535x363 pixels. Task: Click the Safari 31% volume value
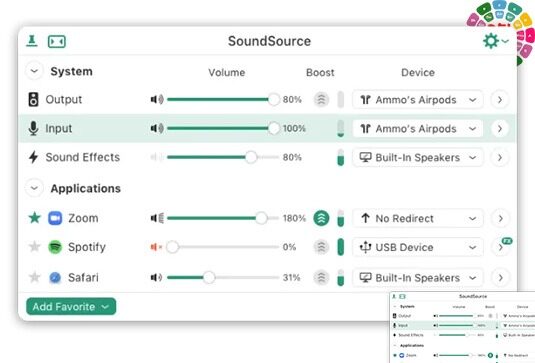tap(291, 277)
